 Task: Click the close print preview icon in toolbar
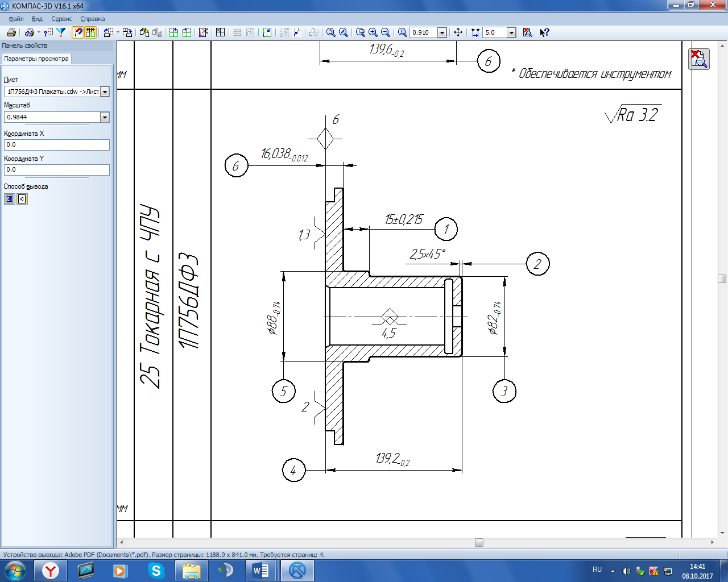(527, 32)
